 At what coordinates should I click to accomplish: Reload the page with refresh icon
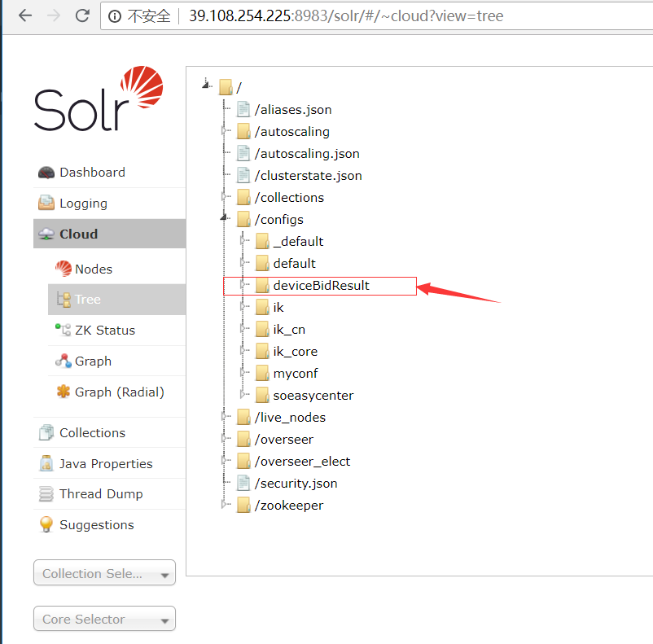(x=82, y=15)
